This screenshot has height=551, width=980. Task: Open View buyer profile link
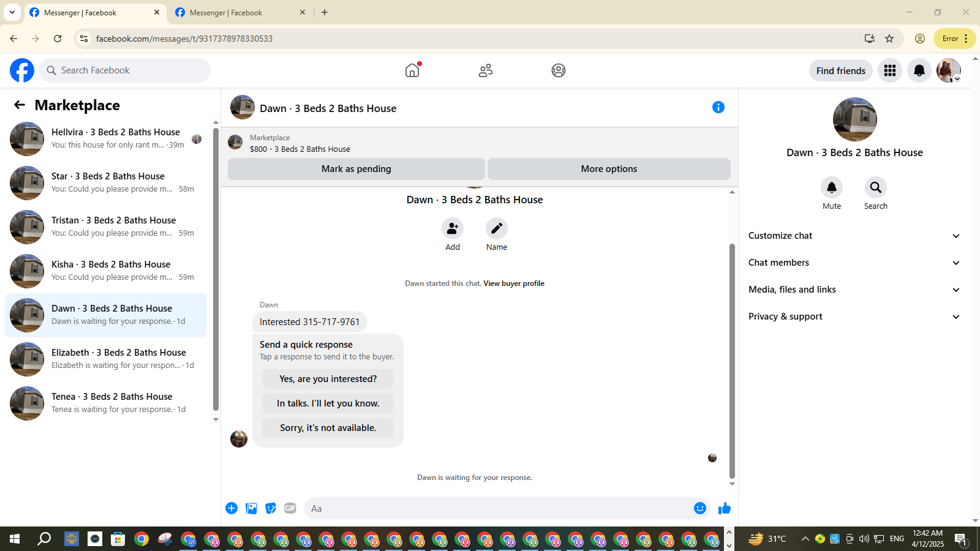514,283
